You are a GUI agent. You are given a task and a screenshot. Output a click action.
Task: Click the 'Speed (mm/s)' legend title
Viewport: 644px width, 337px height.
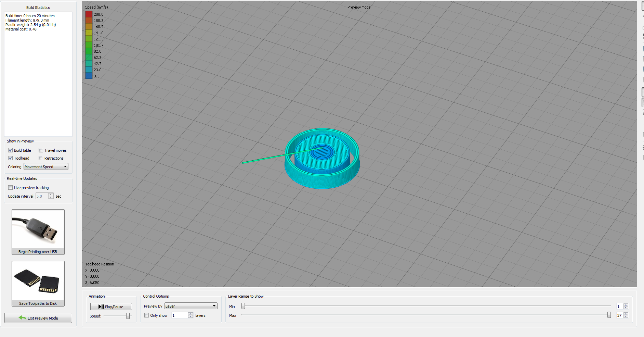pyautogui.click(x=96, y=7)
